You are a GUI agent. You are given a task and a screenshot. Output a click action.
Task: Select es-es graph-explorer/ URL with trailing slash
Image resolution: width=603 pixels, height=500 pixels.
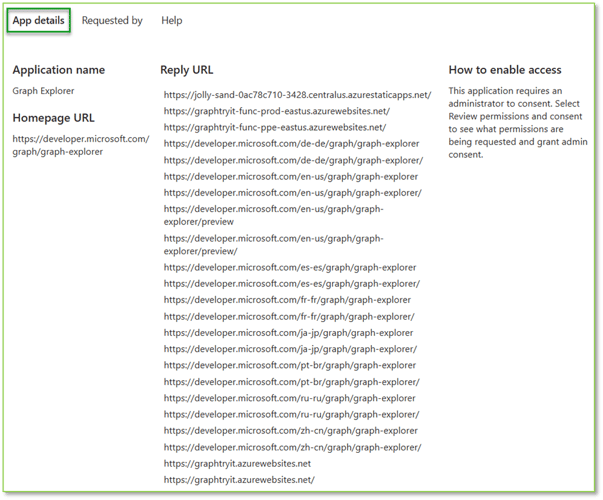click(292, 284)
